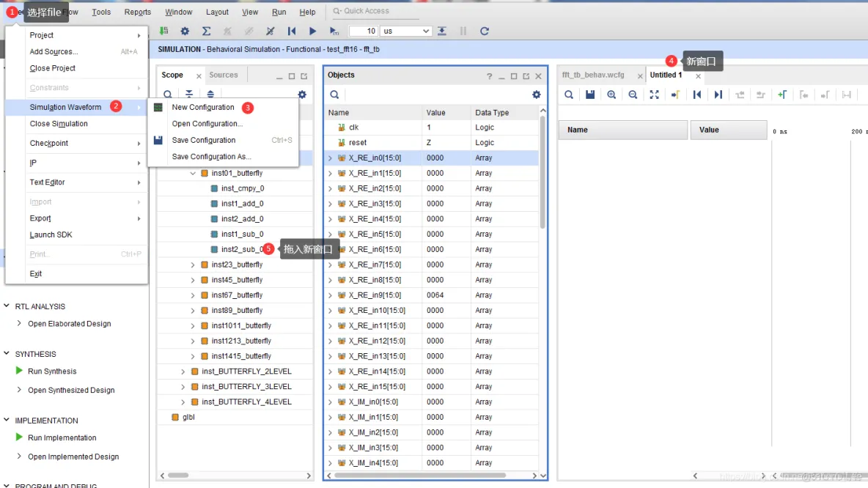
Task: Select inst_cmpy_0 in Scope tree
Action: pos(243,188)
